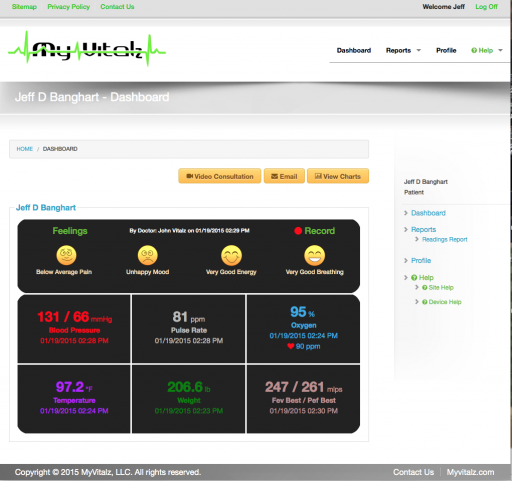Click the Log Off link
The image size is (512, 481).
[x=486, y=7]
